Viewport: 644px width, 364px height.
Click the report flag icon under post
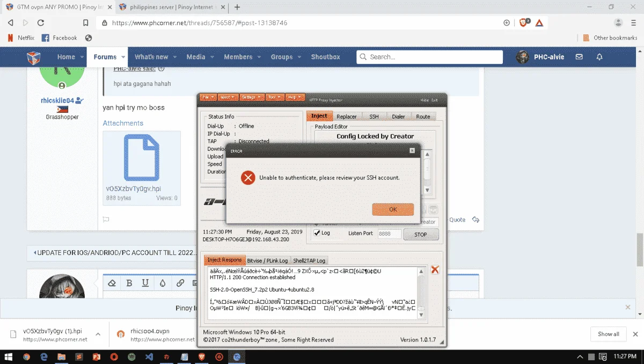click(x=106, y=219)
